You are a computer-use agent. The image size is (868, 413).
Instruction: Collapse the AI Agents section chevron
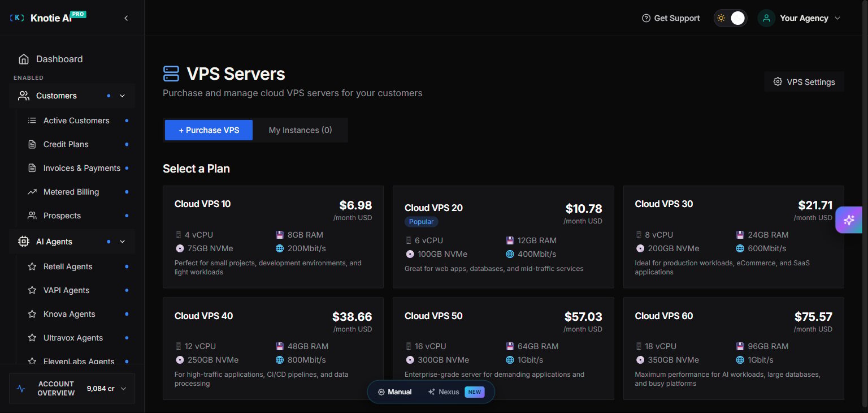(122, 242)
